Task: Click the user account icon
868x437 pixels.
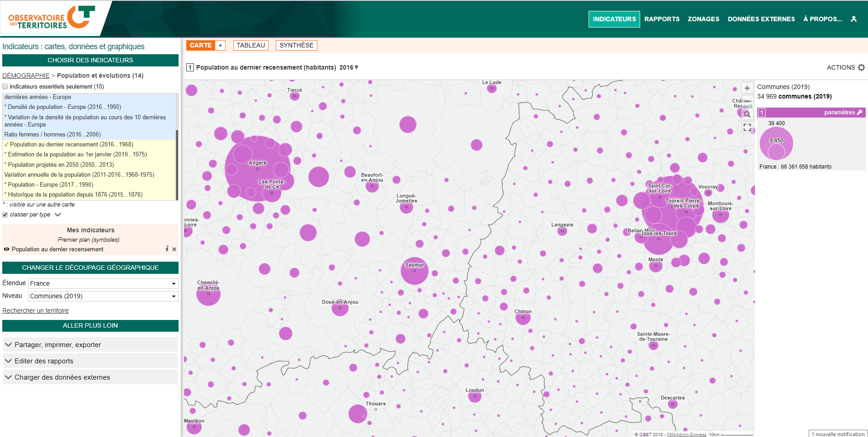Action: (854, 19)
